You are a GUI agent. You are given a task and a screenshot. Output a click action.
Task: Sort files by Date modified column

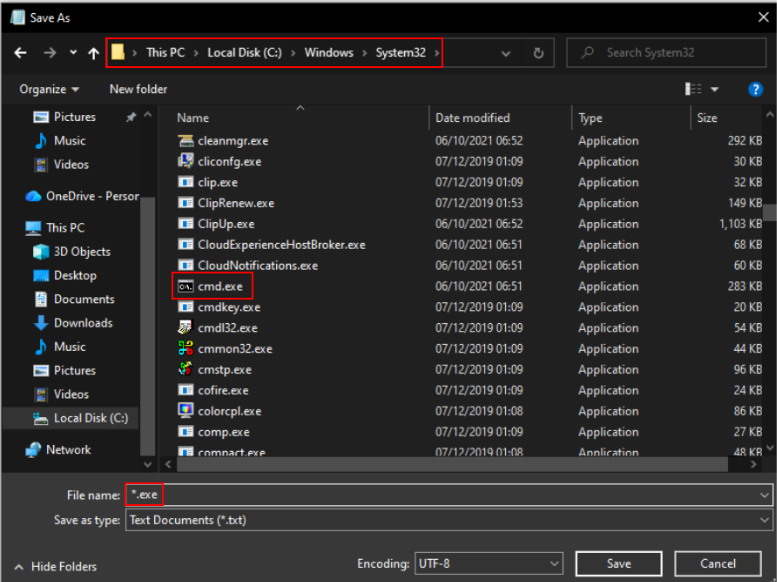coord(472,118)
